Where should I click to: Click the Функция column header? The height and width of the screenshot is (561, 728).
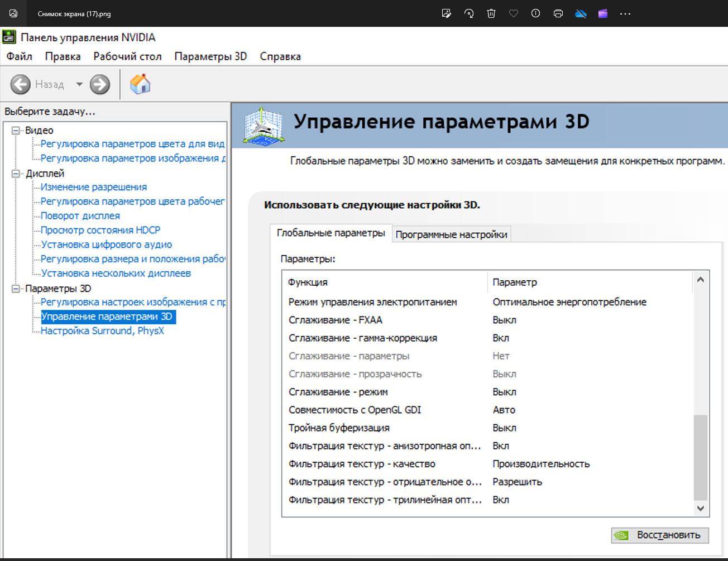pyautogui.click(x=385, y=282)
